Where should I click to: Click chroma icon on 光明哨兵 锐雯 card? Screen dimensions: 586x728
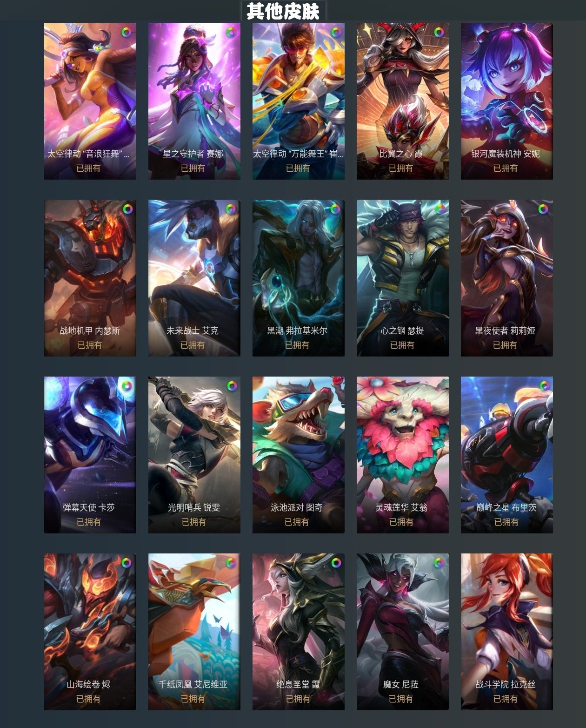tap(232, 386)
